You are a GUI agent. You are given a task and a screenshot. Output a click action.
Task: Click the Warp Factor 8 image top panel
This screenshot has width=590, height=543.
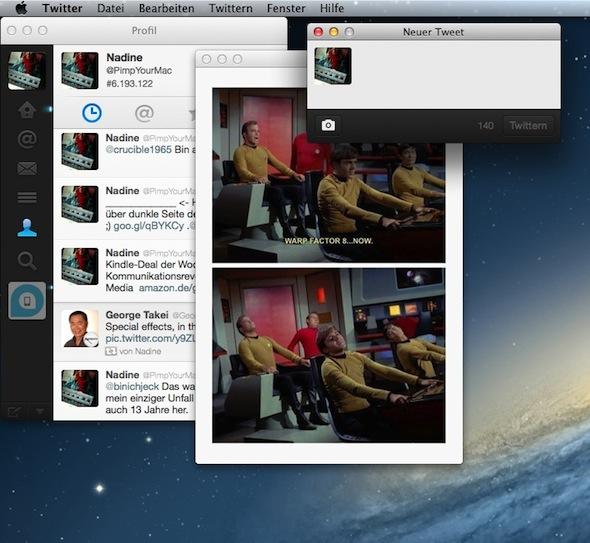(328, 175)
